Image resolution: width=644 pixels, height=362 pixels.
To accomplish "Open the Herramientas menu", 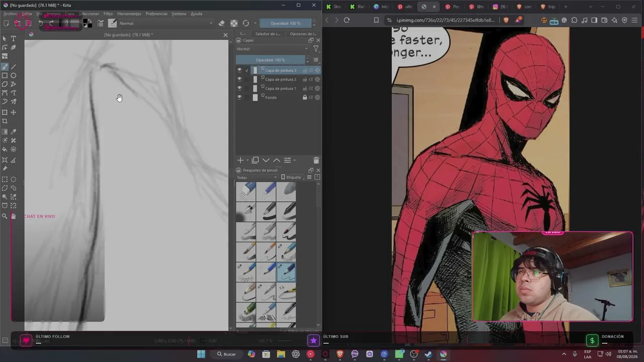I will [x=129, y=14].
